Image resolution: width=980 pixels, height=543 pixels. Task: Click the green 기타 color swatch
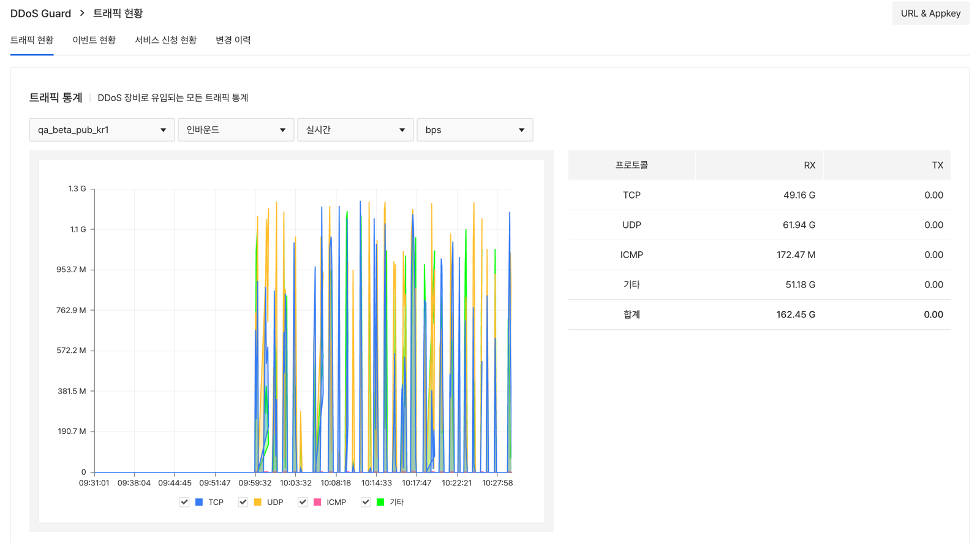point(380,502)
